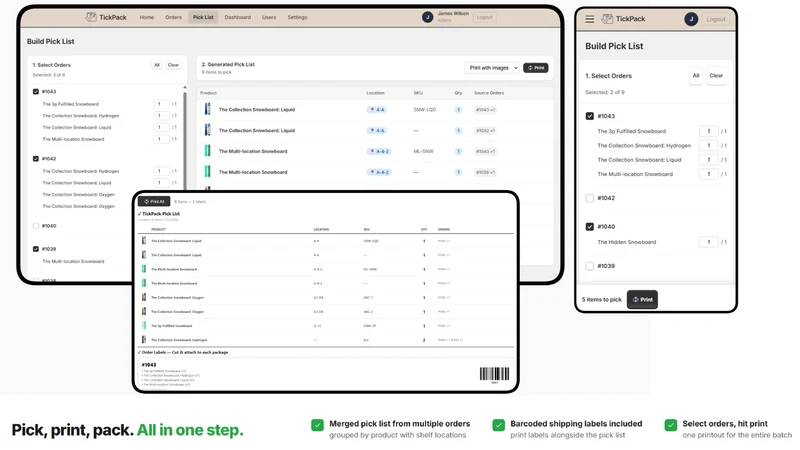The image size is (800, 450).
Task: Open Settings in the navigation bar
Action: click(x=297, y=17)
